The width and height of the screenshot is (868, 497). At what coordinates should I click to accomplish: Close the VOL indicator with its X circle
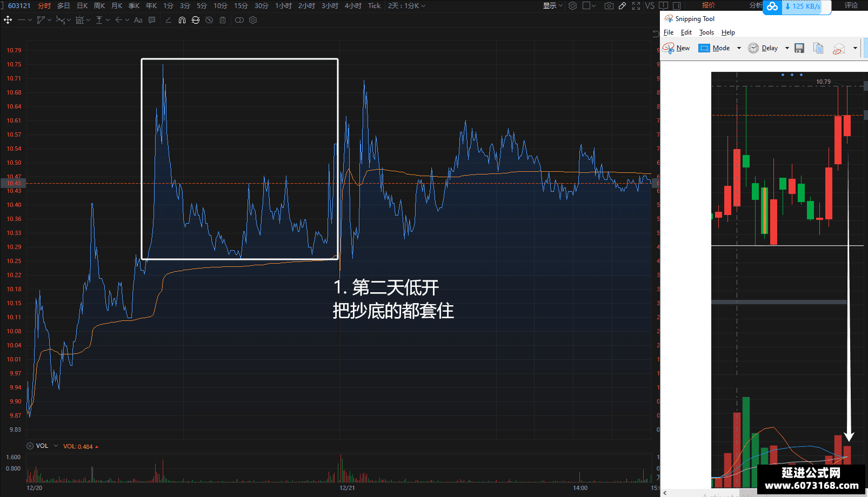[30, 446]
